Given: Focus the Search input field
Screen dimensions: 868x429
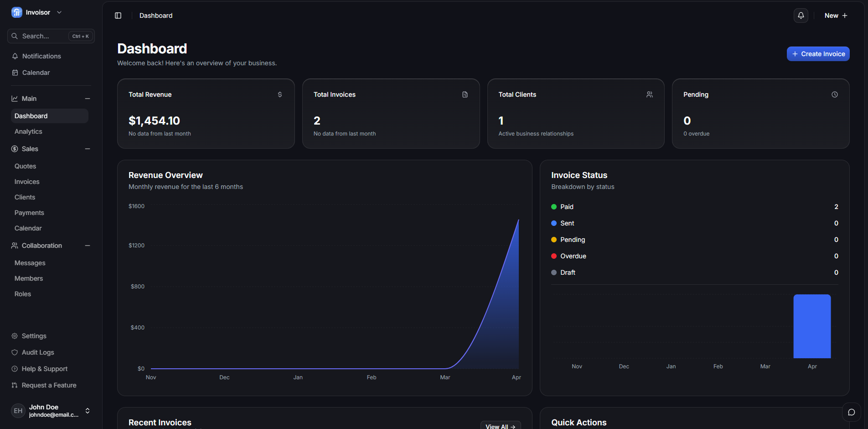Looking at the screenshot, I should pos(51,36).
